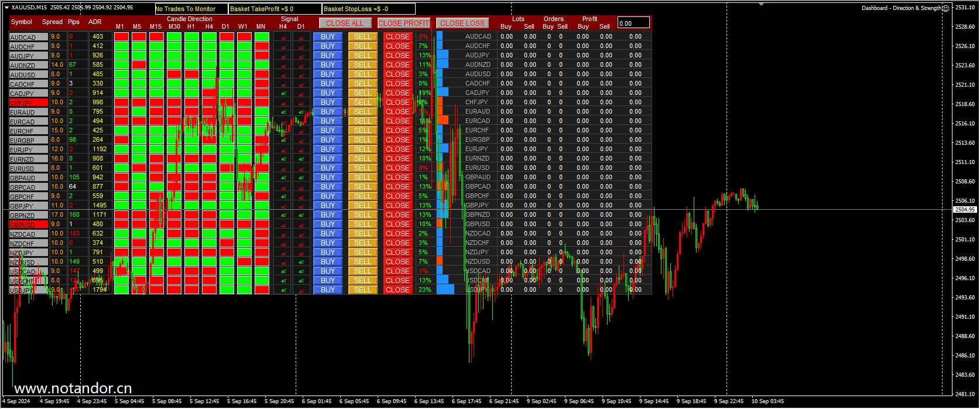Screen dimensions: 980x409
Task: Click the AUDCHF MN red candle direction box
Action: click(262, 46)
